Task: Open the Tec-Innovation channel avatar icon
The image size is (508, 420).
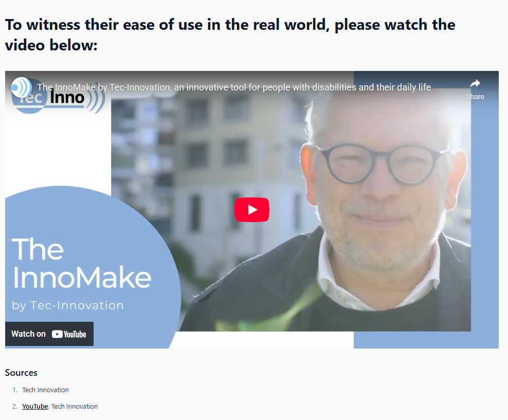Action: [x=22, y=87]
